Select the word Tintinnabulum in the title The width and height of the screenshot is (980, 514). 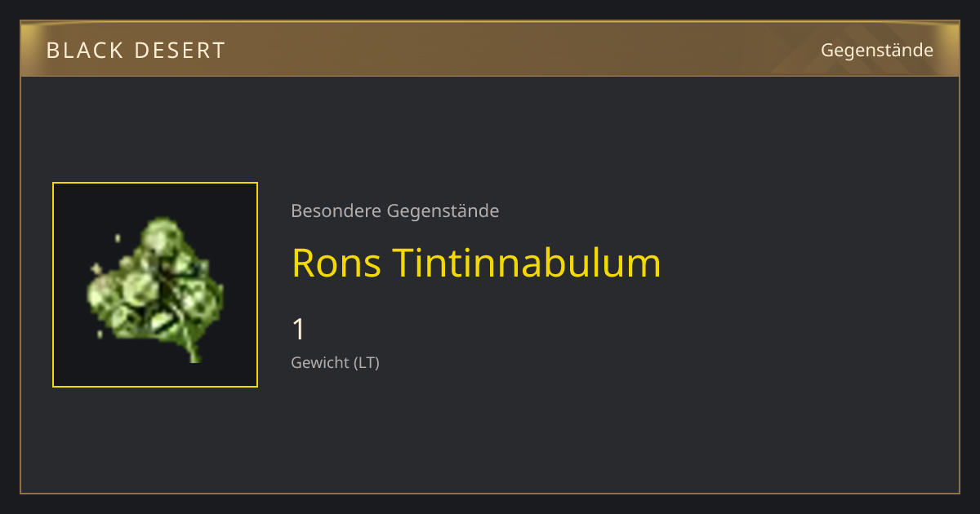click(x=527, y=263)
